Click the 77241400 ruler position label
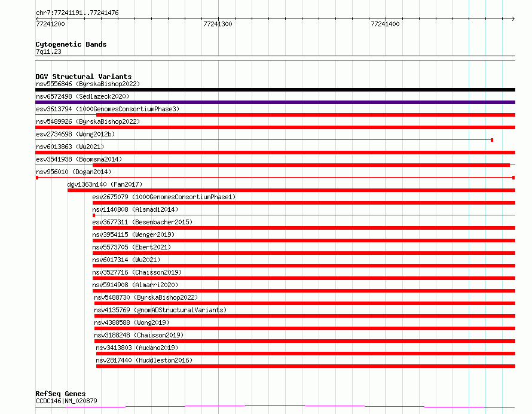 (385, 24)
